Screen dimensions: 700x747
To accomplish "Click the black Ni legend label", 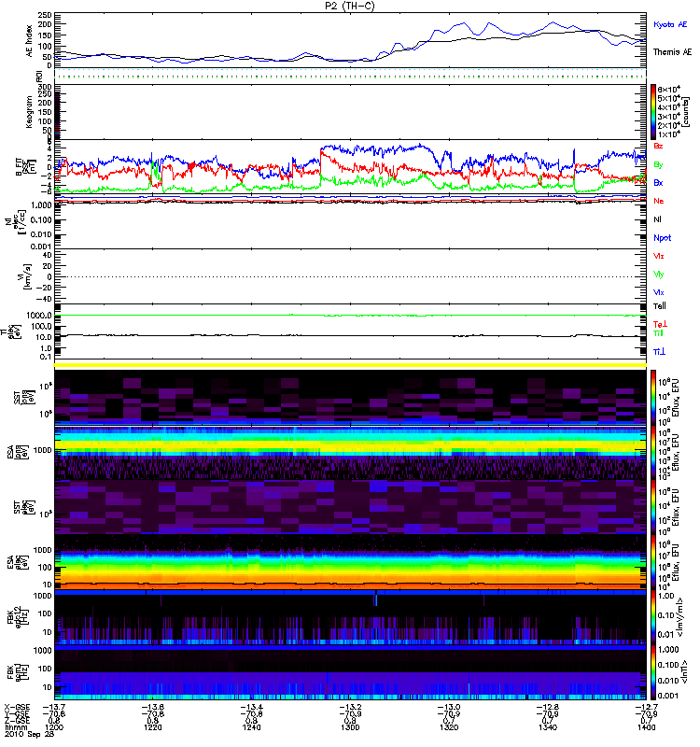I will click(x=658, y=219).
